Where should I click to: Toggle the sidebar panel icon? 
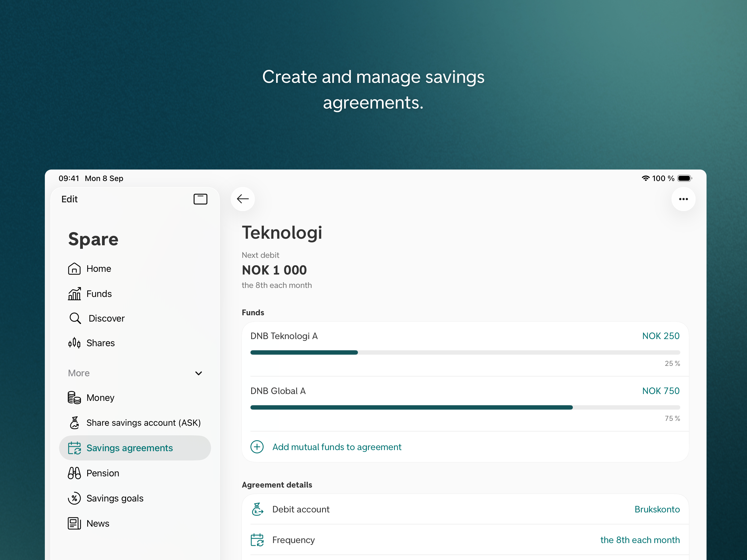[x=200, y=199]
